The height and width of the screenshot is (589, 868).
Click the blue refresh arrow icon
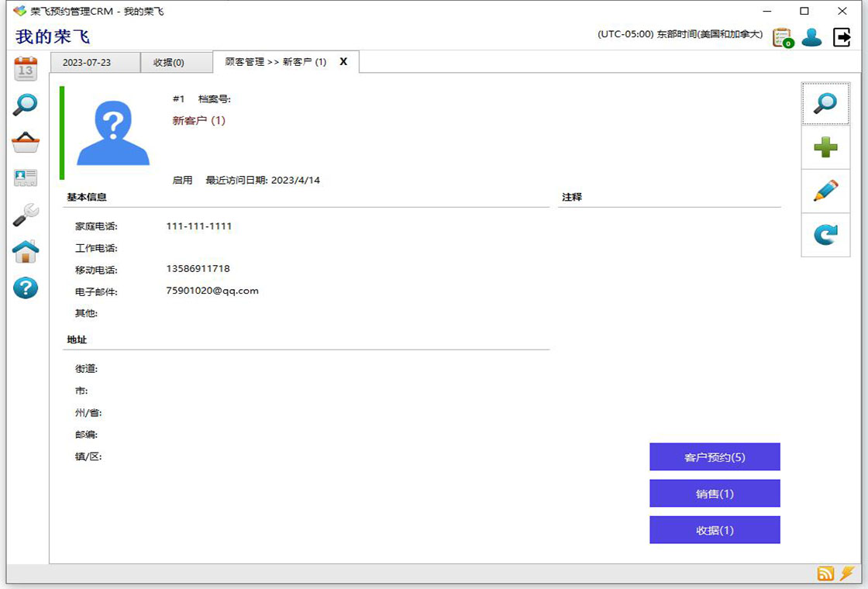click(825, 235)
